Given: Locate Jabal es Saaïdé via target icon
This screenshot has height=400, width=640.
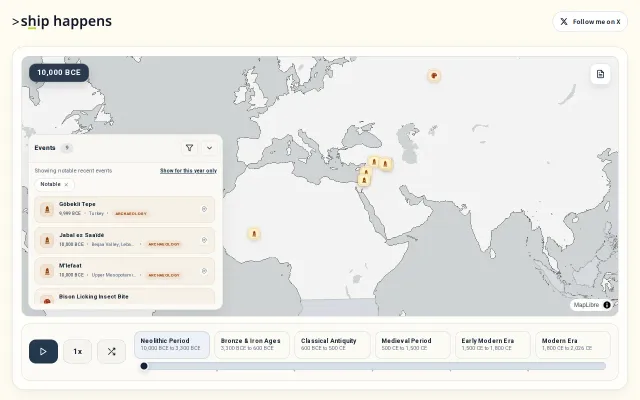Looking at the screenshot, I should pos(204,240).
